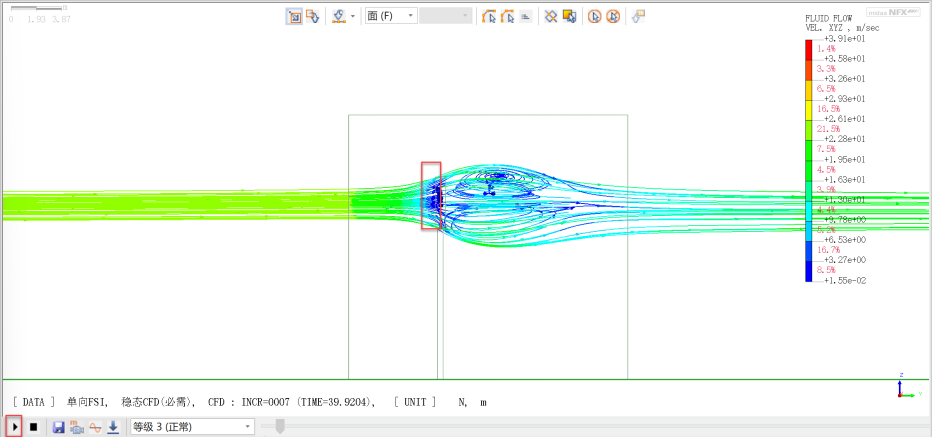Click the second polyline select icon
The width and height of the screenshot is (932, 437).
pyautogui.click(x=507, y=16)
